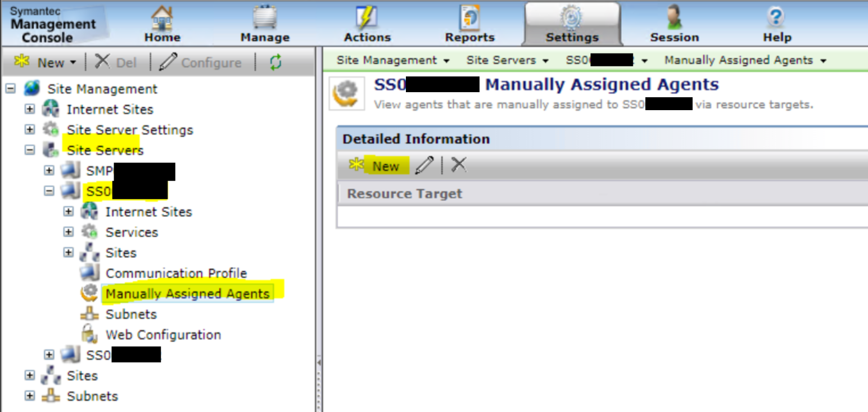Click New in the Detailed Information toolbar
The image size is (868, 412).
[x=374, y=166]
